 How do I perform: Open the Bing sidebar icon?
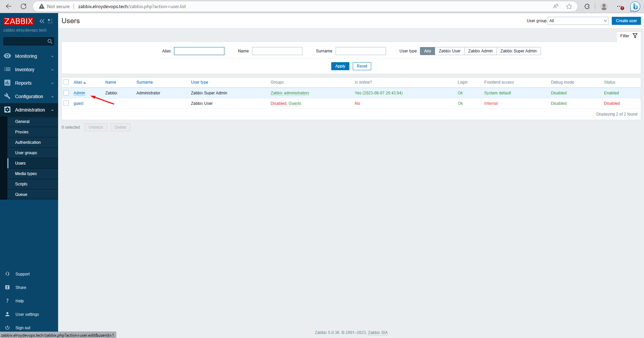[635, 6]
